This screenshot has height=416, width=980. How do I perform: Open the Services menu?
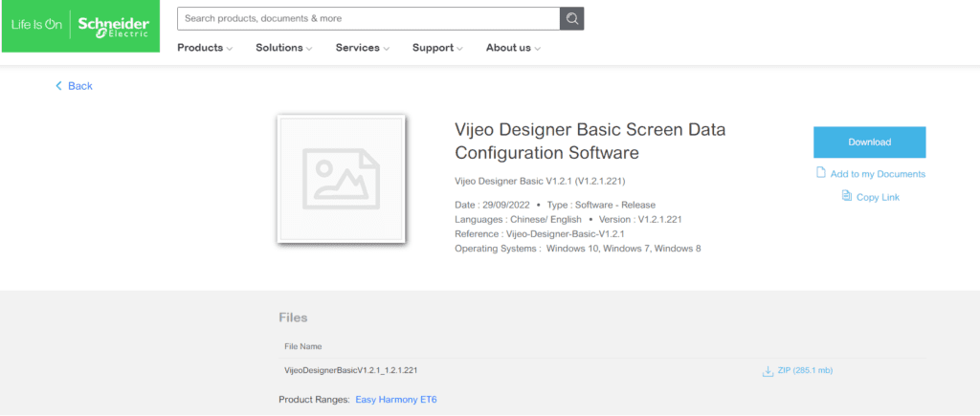[363, 48]
